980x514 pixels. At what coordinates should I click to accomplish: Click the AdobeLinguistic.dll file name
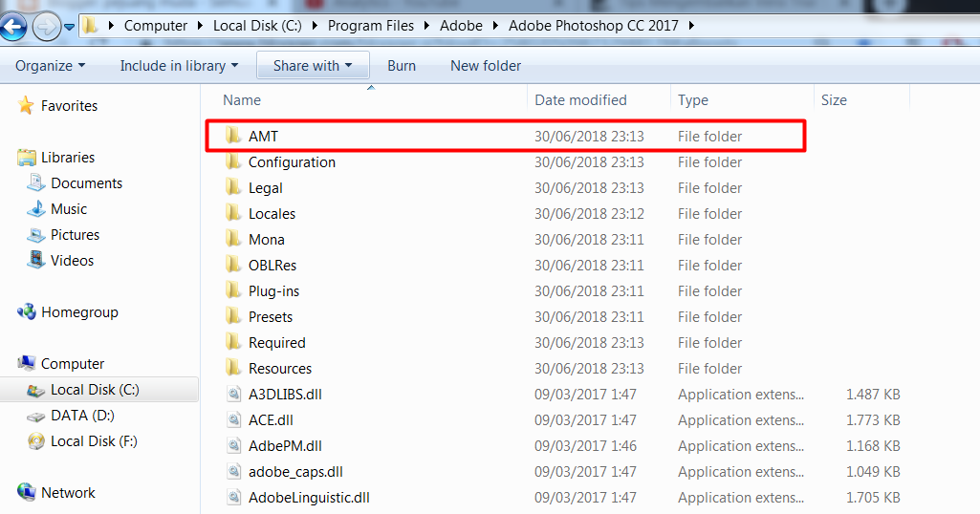point(309,498)
